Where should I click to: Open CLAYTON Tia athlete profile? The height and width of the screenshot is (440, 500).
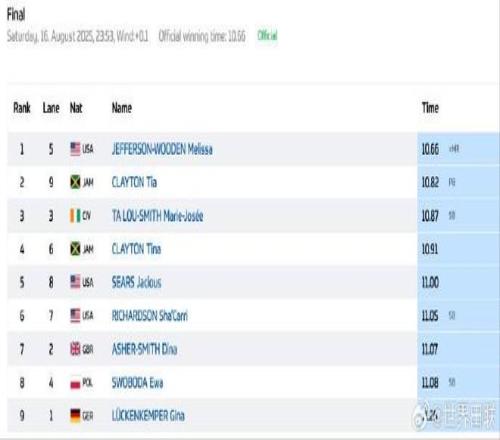point(134,182)
